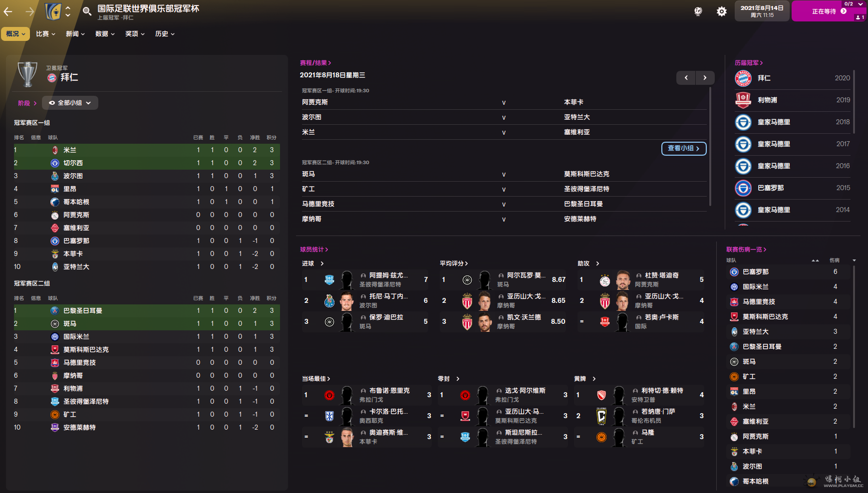Screen dimensions: 868x493
Task: Open the settings gear icon
Action: point(721,11)
